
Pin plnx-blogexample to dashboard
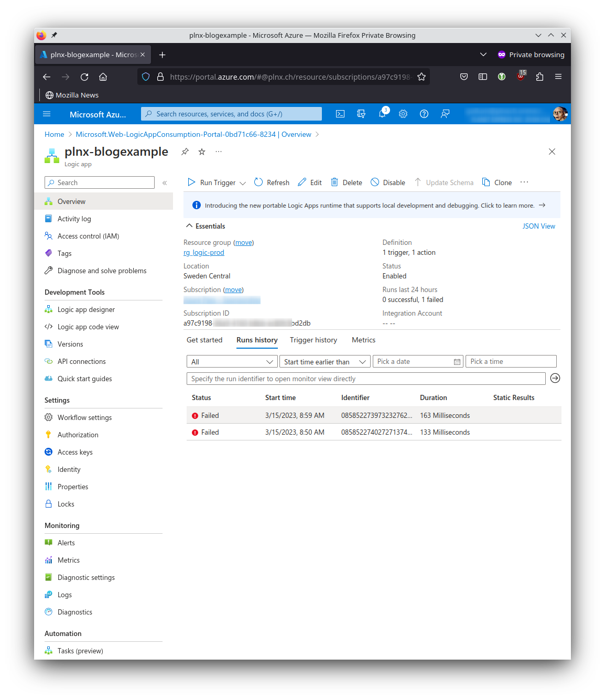tap(185, 152)
